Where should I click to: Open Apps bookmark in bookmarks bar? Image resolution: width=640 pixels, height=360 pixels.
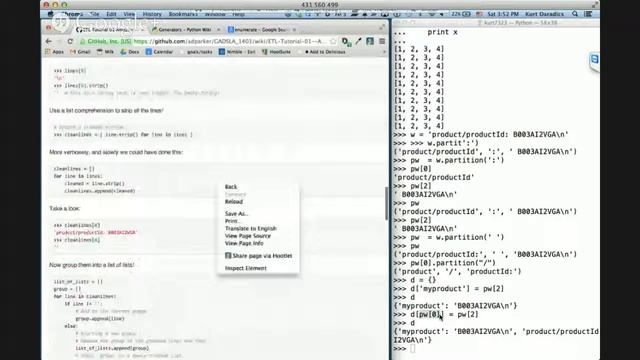(55, 52)
